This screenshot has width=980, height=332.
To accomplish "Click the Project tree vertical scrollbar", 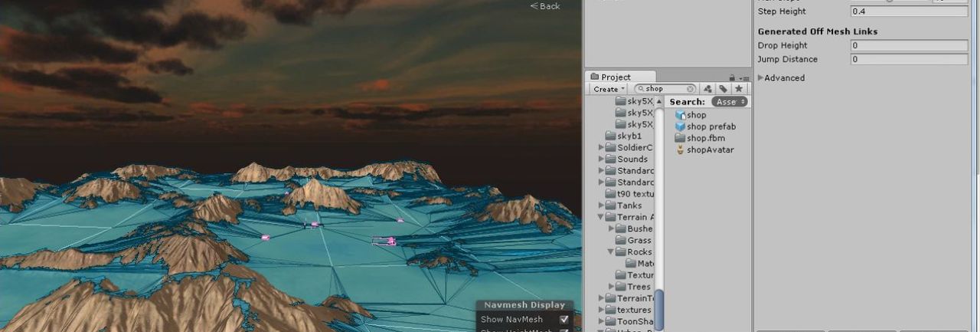I will 659,308.
